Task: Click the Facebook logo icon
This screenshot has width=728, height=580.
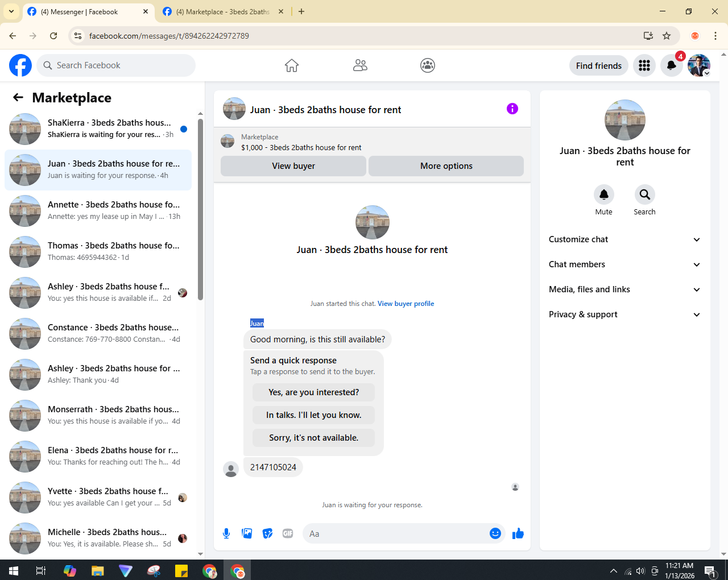Action: [x=20, y=65]
